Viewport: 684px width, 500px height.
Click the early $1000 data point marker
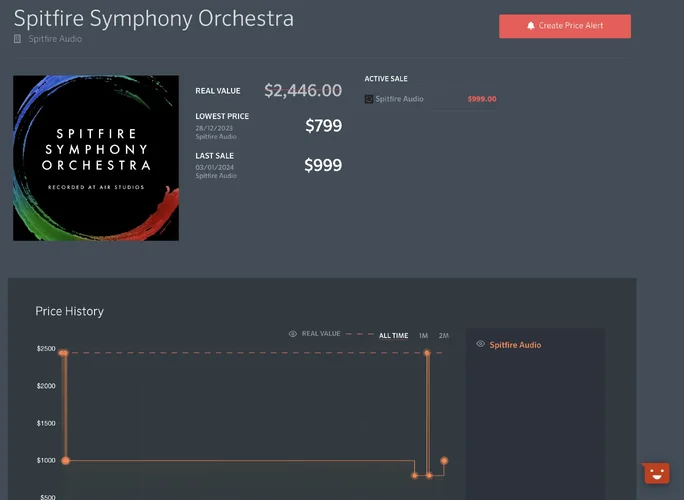click(x=66, y=461)
